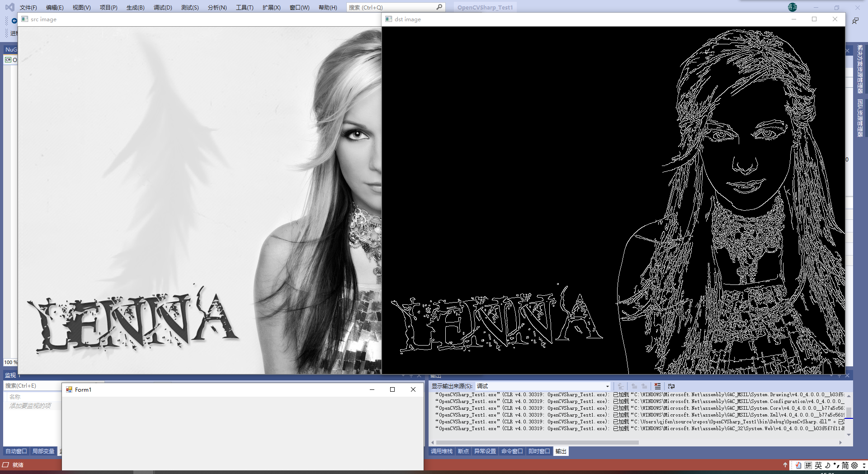Select the 输出 tab
Image resolution: width=868 pixels, height=474 pixels.
(x=561, y=451)
